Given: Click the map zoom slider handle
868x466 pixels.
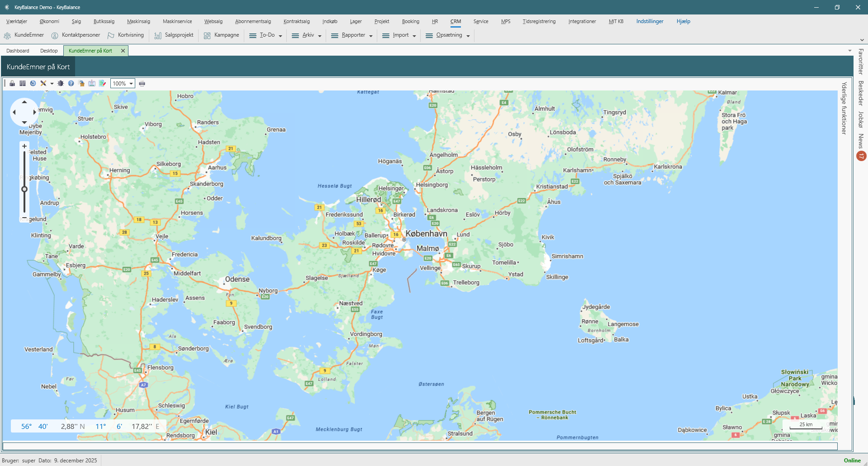Looking at the screenshot, I should (x=24, y=189).
